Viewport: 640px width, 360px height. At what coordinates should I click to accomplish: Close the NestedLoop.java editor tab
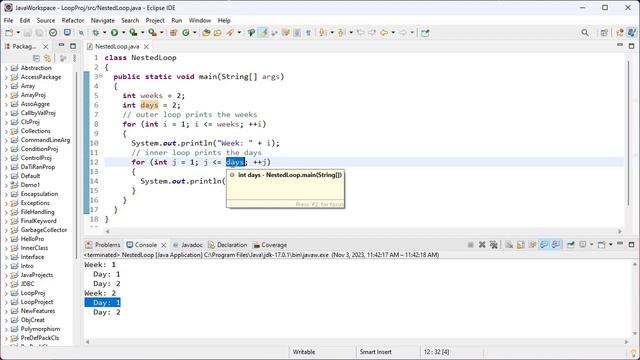coord(146,47)
